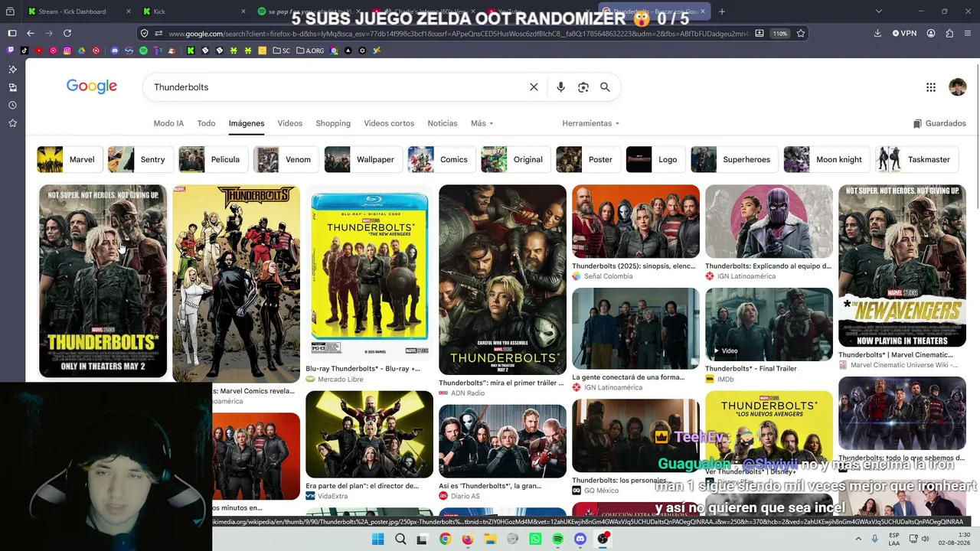Filter images by Marvel chip
This screenshot has height=551, width=980.
coord(70,159)
